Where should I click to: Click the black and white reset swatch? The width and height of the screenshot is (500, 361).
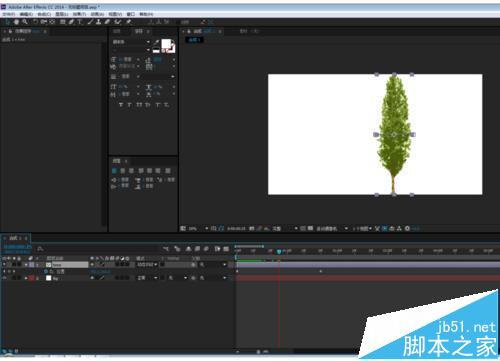pos(156,50)
